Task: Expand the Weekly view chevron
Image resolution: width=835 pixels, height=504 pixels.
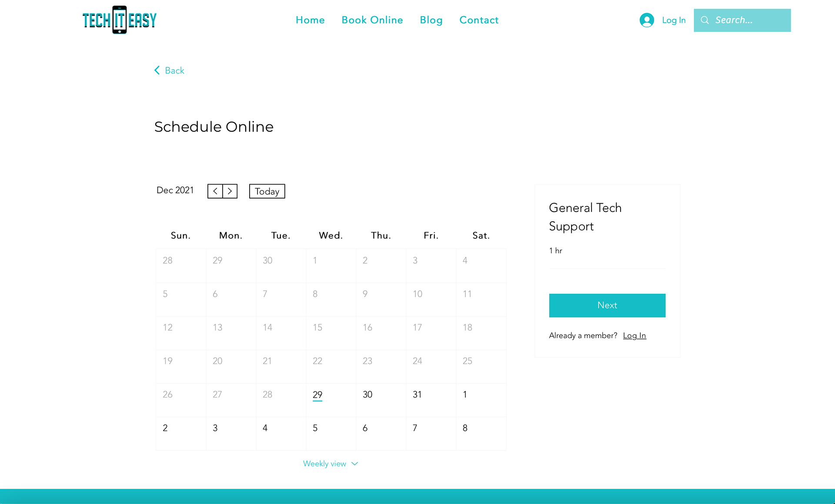Action: point(355,464)
